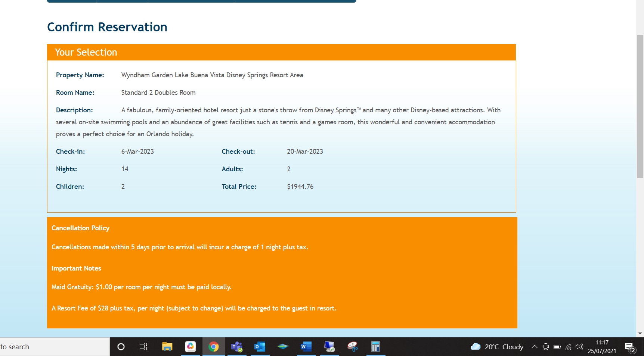Image resolution: width=644 pixels, height=356 pixels.
Task: Open Wi-Fi network settings tray icon
Action: click(x=568, y=347)
